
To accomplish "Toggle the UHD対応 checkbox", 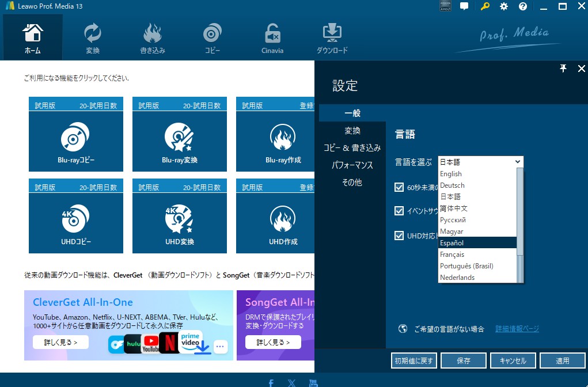I will 399,236.
